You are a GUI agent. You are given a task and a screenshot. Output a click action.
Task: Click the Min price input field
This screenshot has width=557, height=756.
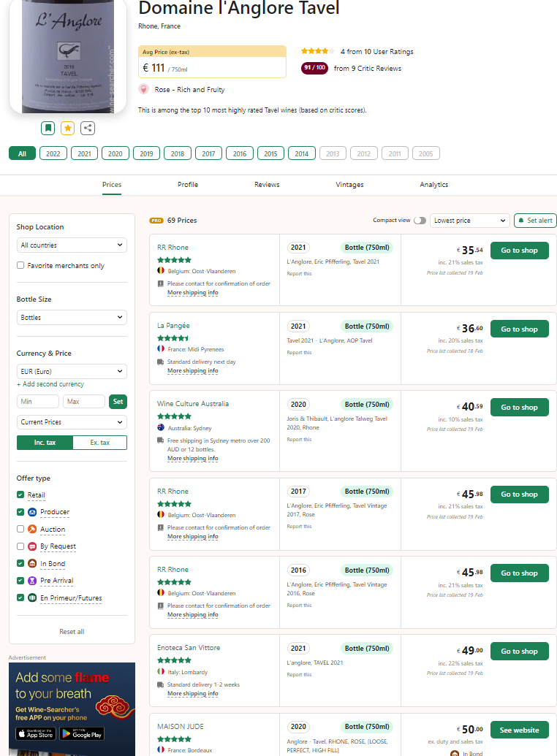(x=38, y=402)
